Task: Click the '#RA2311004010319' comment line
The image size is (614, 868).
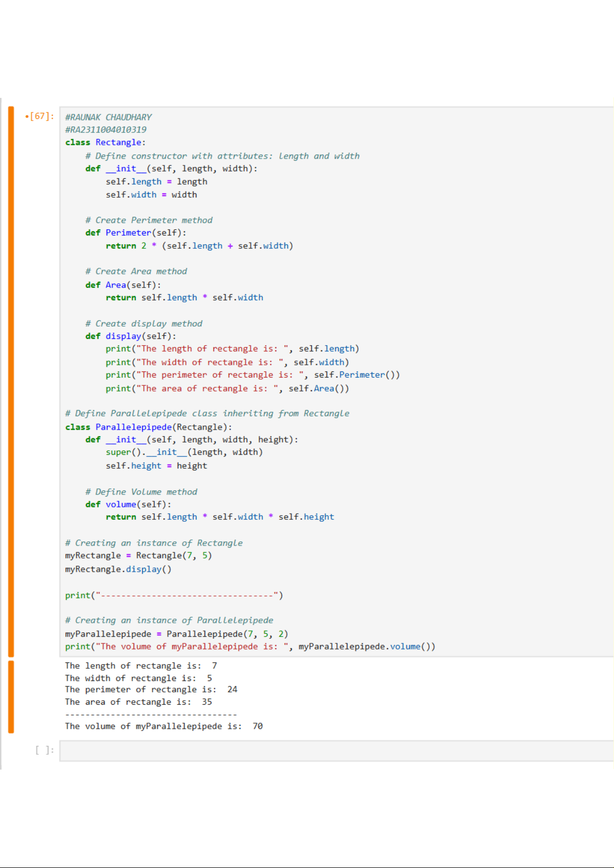Action: [x=106, y=130]
